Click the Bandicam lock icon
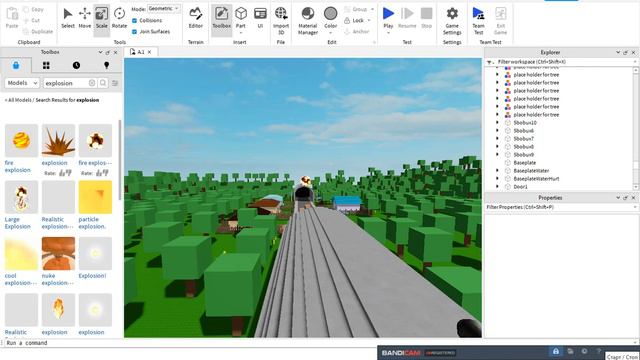 pos(556,351)
